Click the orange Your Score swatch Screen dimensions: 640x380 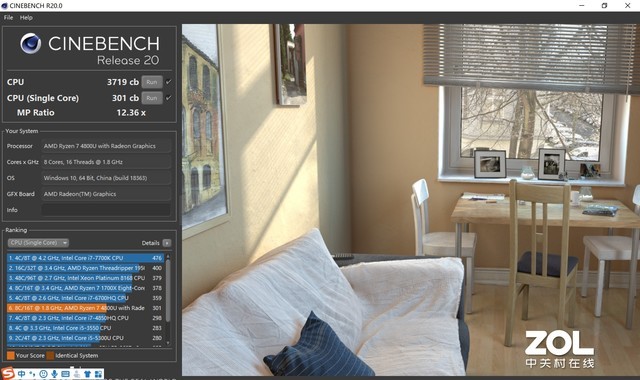[x=11, y=356]
